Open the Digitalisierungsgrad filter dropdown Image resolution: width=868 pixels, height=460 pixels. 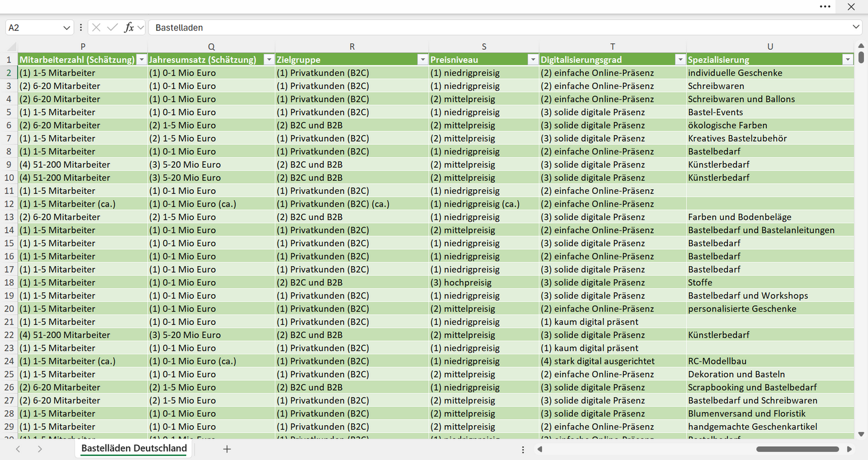680,59
